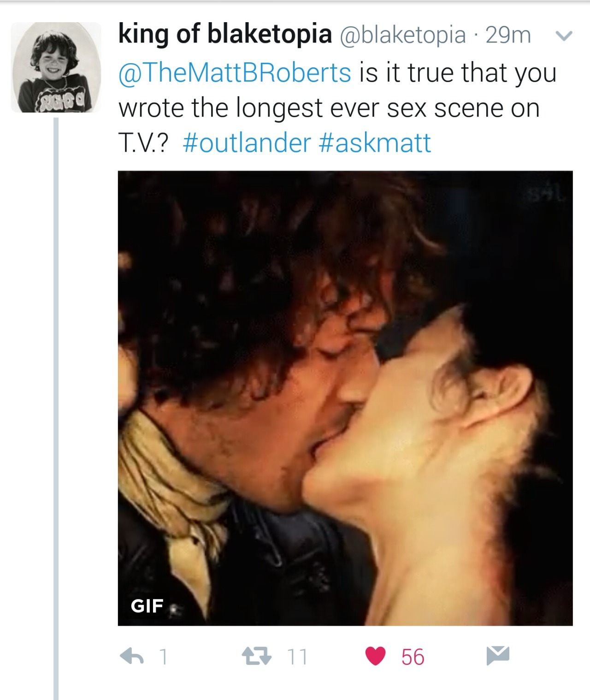This screenshot has width=590, height=700.
Task: Send tweet via the direct message envelope icon
Action: (x=498, y=656)
